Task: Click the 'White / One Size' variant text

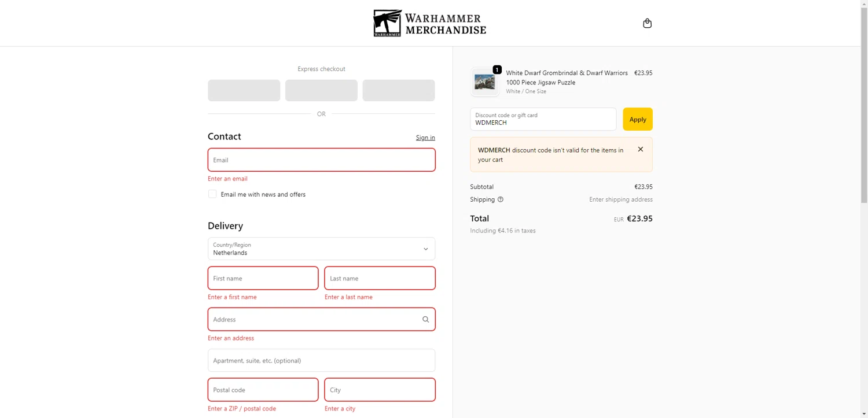Action: (526, 91)
